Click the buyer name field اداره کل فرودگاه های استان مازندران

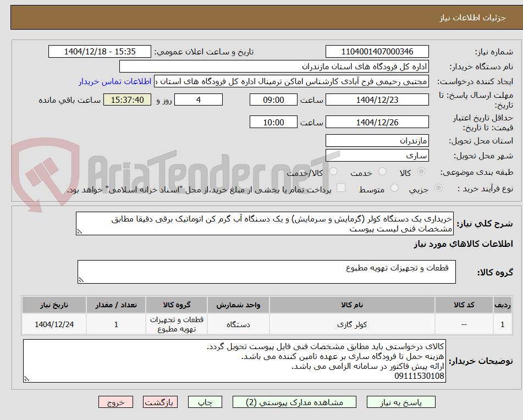[x=274, y=67]
